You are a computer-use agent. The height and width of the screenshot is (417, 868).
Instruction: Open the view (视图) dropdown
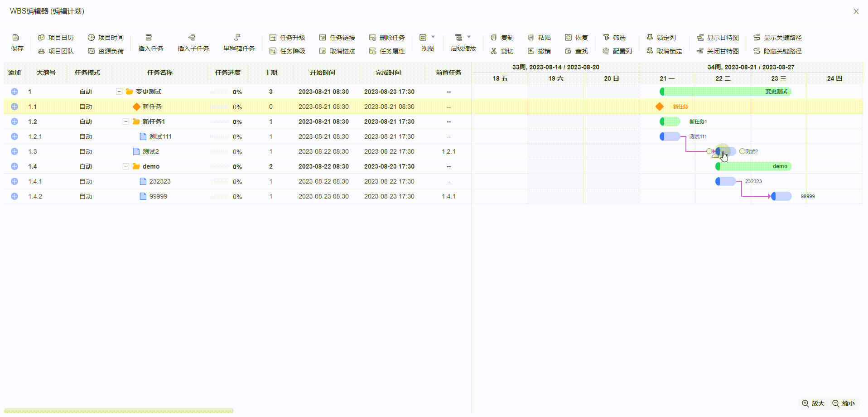tap(427, 38)
